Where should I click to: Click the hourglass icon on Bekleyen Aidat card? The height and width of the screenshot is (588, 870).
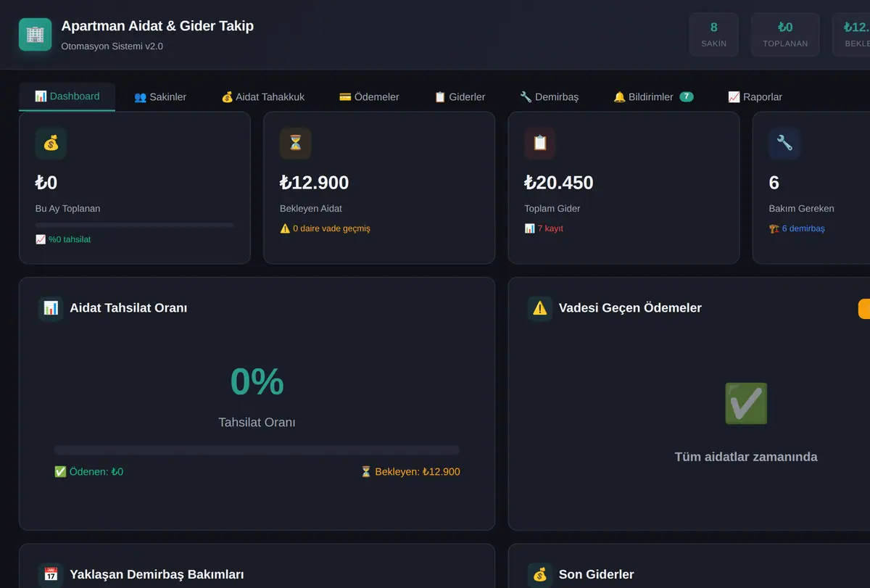(x=296, y=144)
